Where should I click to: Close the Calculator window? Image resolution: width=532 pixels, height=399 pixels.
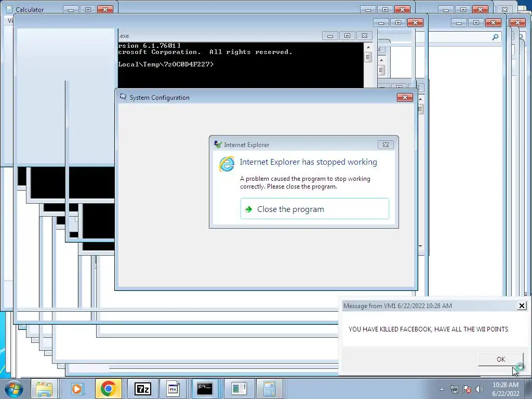[x=105, y=9]
